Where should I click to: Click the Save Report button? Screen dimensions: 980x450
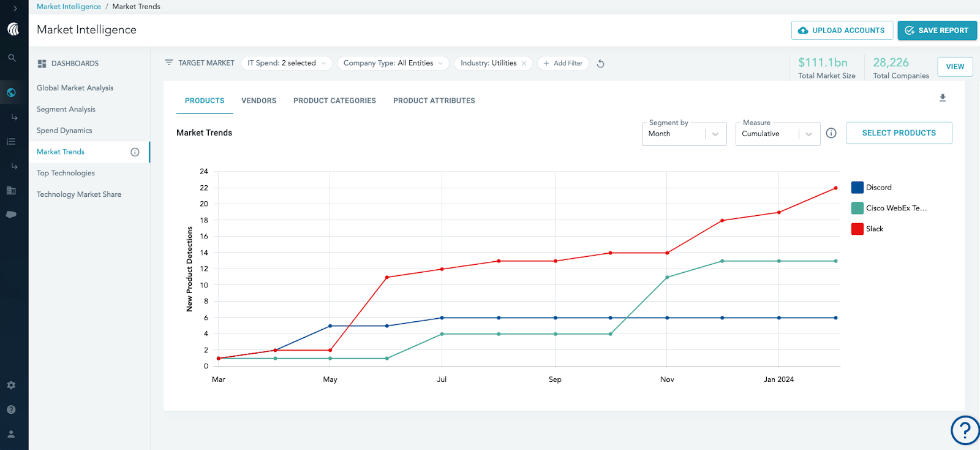(x=937, y=30)
